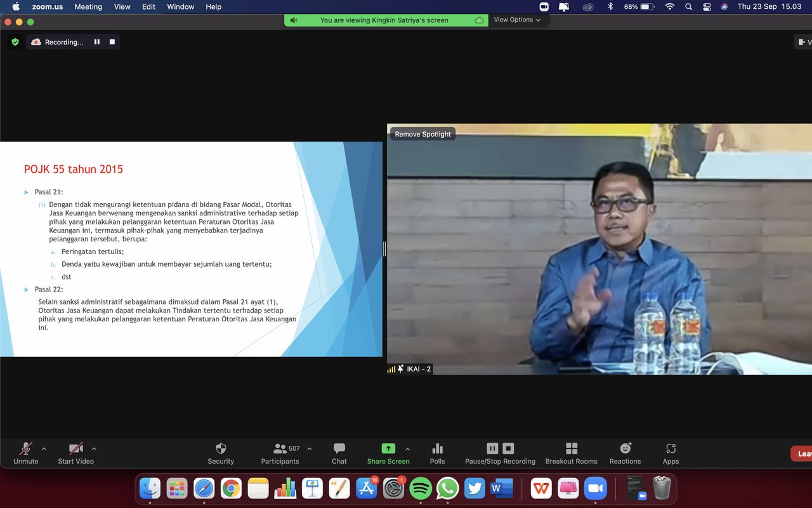812x508 pixels.
Task: Click the date and time Thu 23 Sep
Action: (x=769, y=6)
